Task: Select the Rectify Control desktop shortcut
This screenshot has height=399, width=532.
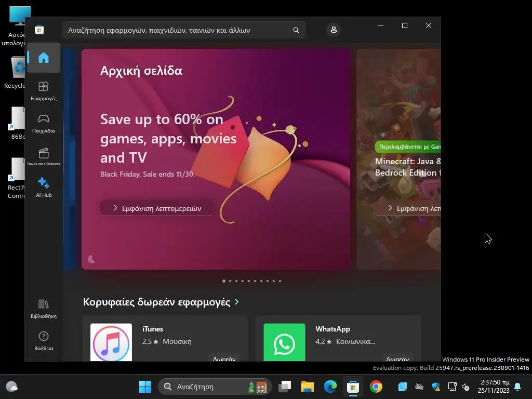Action: (x=16, y=179)
